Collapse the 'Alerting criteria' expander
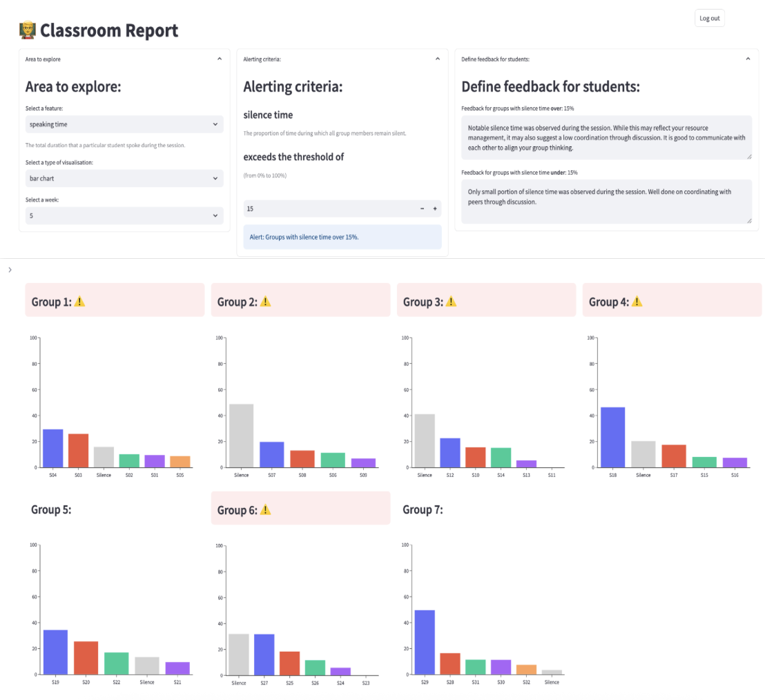The height and width of the screenshot is (700, 765). pyautogui.click(x=438, y=59)
